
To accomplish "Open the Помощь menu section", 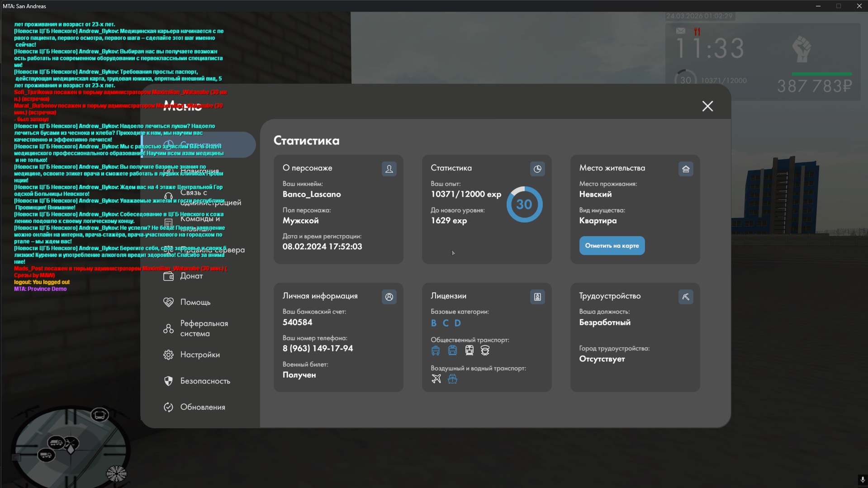I will (195, 302).
